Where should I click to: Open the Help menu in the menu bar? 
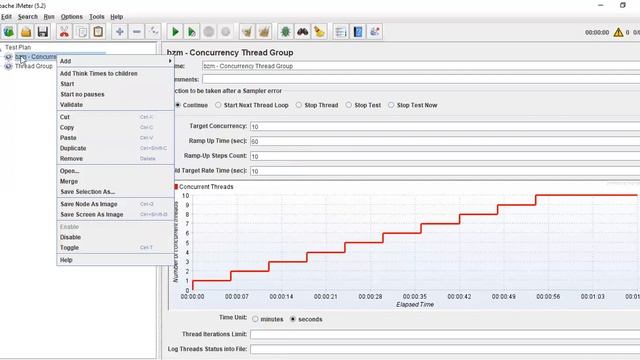(117, 17)
